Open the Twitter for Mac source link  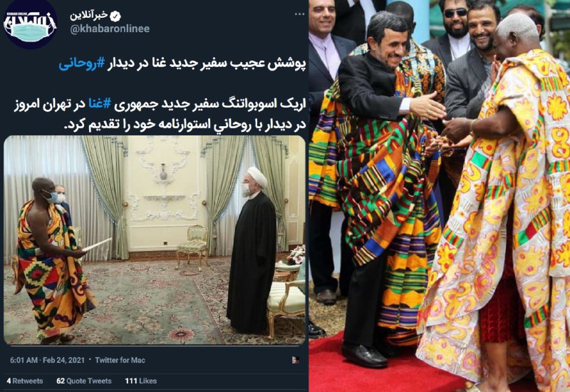pyautogui.click(x=120, y=361)
